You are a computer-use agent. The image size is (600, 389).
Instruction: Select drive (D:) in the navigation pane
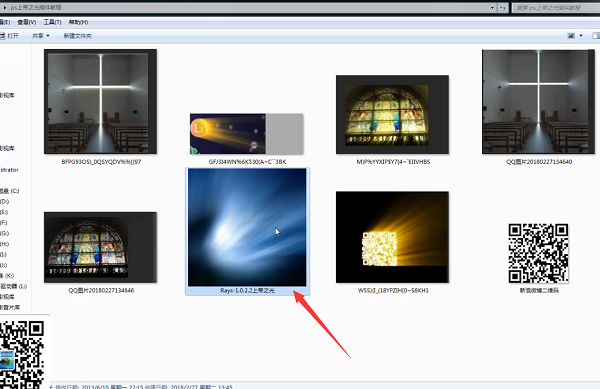tap(5, 201)
